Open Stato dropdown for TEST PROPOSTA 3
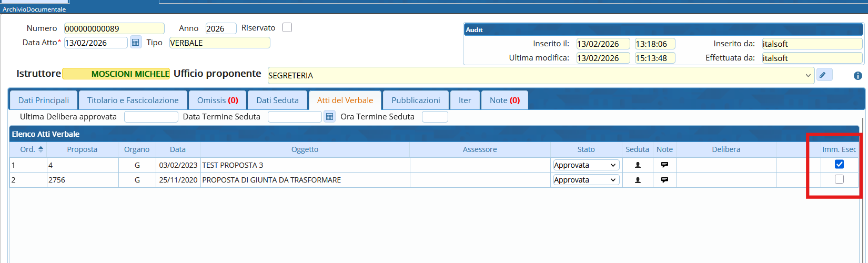 [586, 165]
